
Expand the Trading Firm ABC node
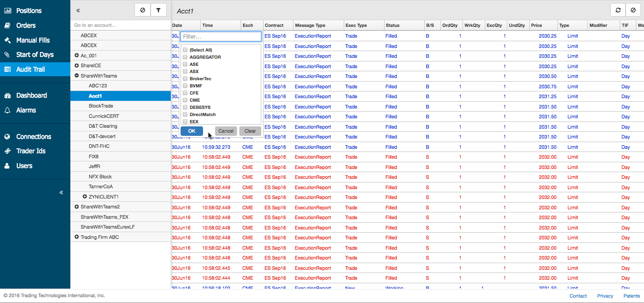(x=77, y=237)
